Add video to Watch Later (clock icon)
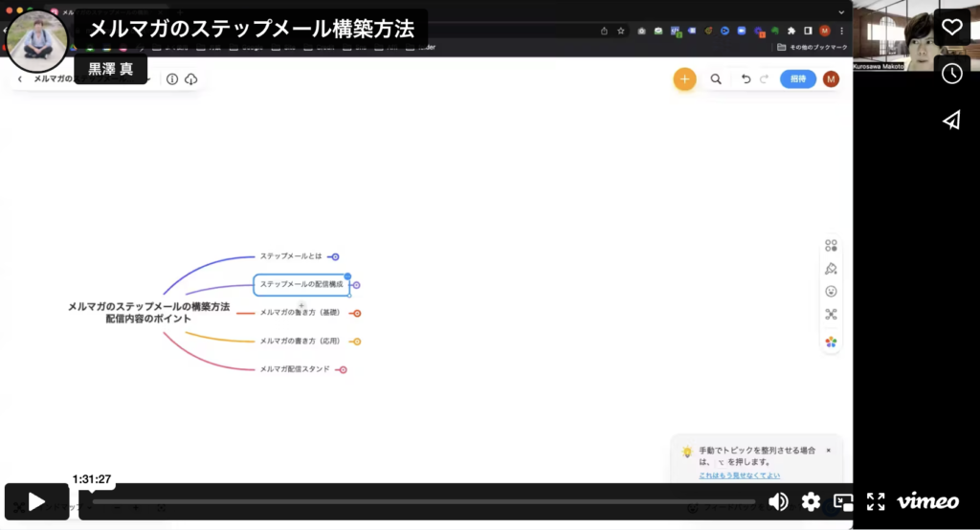The height and width of the screenshot is (530, 980). click(952, 74)
